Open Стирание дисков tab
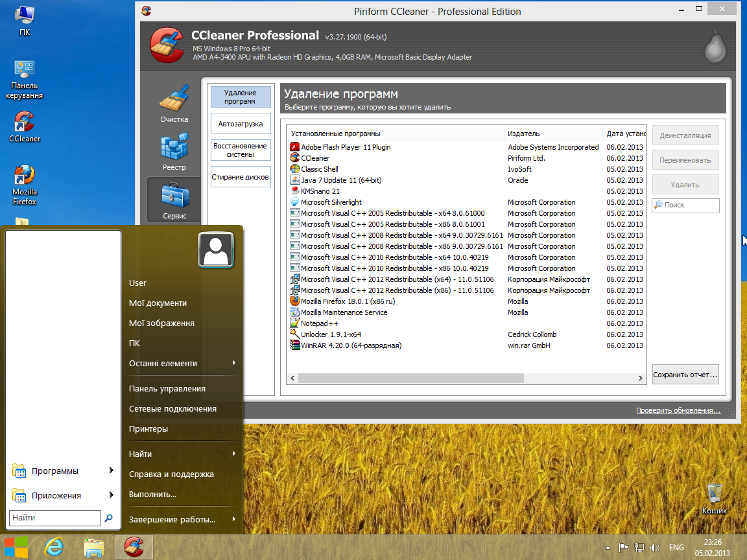747x560 pixels. (241, 177)
